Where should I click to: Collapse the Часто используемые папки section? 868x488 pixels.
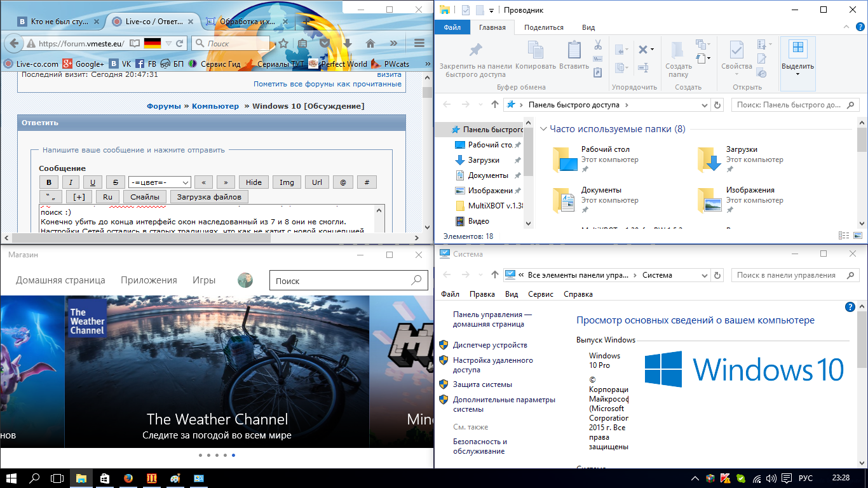pos(543,129)
